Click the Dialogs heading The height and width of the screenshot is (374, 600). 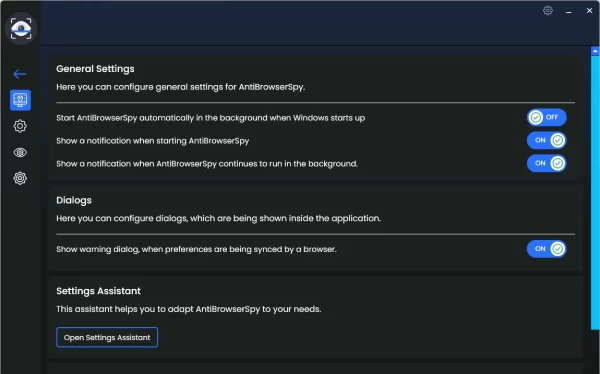point(74,200)
